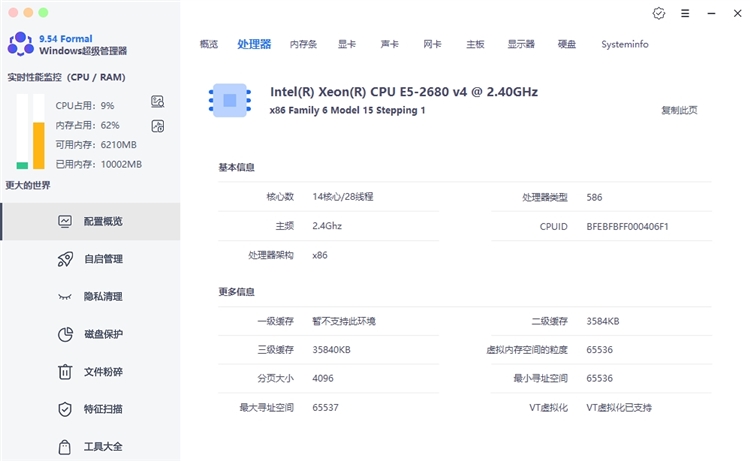Image resolution: width=750 pixels, height=461 pixels.
Task: Click the 特征扫描 shield icon
Action: click(x=65, y=409)
